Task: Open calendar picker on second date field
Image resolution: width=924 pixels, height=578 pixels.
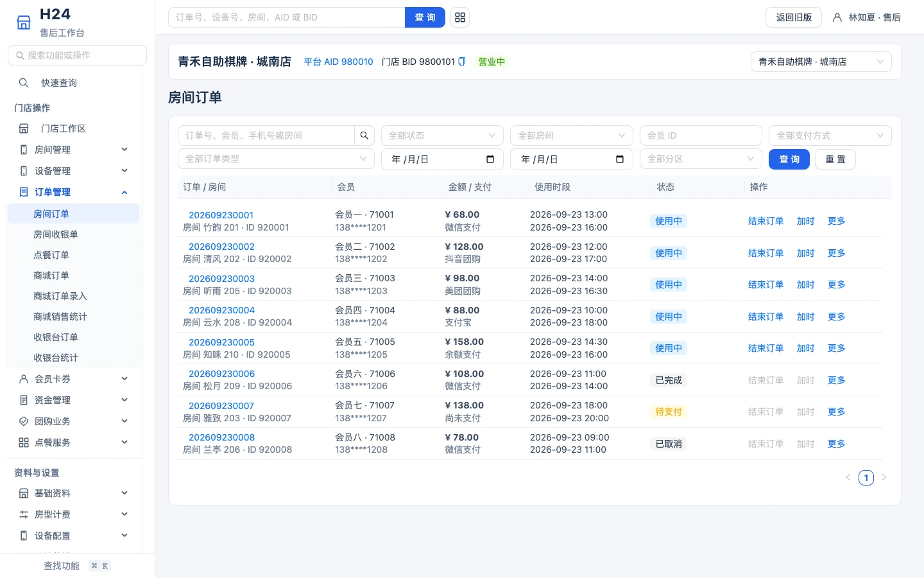Action: pyautogui.click(x=620, y=159)
